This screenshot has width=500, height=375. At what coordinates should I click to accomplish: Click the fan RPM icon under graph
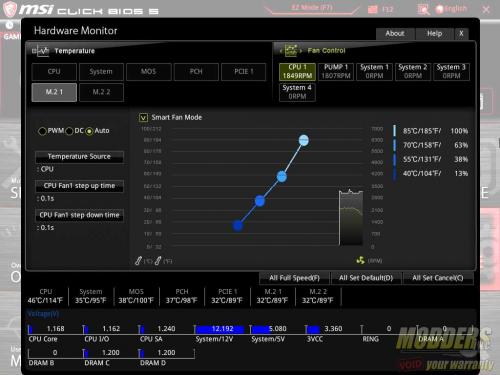[x=360, y=260]
